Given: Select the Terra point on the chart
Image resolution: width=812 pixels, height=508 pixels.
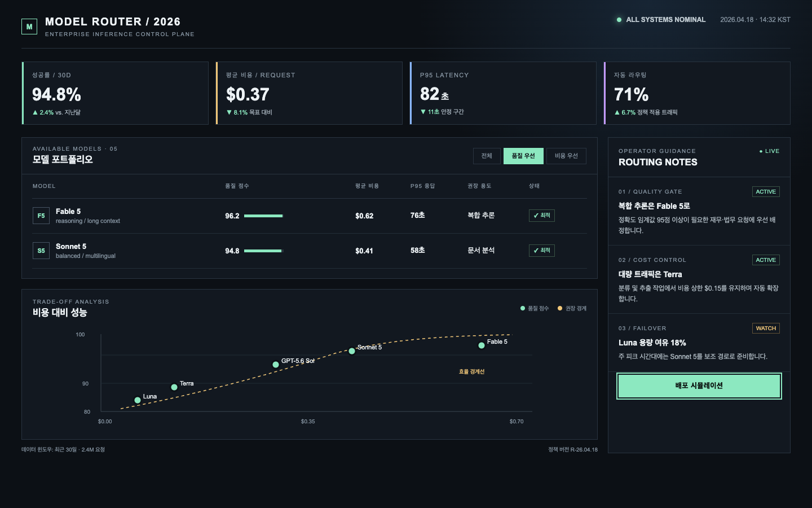Looking at the screenshot, I should pyautogui.click(x=174, y=387).
